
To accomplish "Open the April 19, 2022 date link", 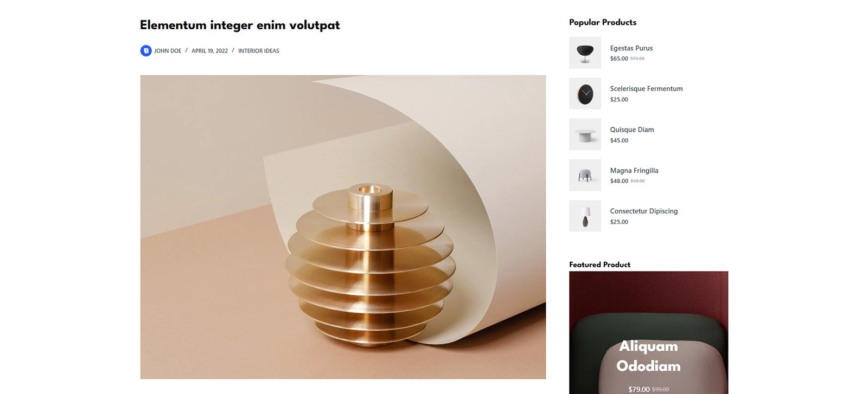I will 209,51.
